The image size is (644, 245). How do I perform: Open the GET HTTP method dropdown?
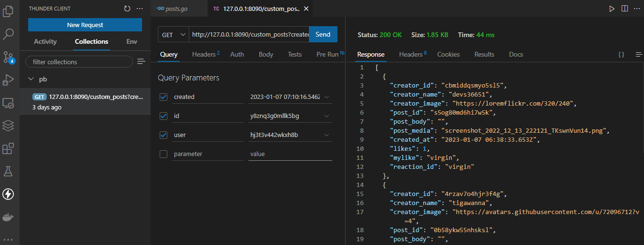(x=174, y=35)
